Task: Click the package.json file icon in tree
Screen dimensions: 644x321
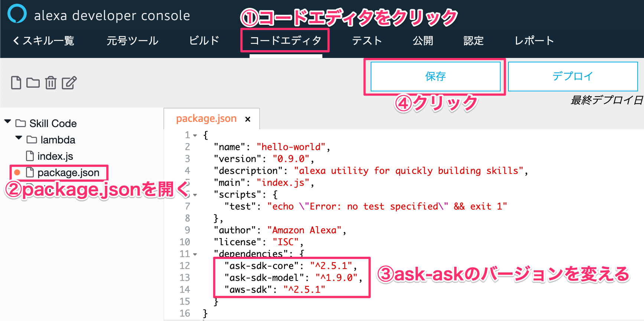Action: (x=30, y=172)
